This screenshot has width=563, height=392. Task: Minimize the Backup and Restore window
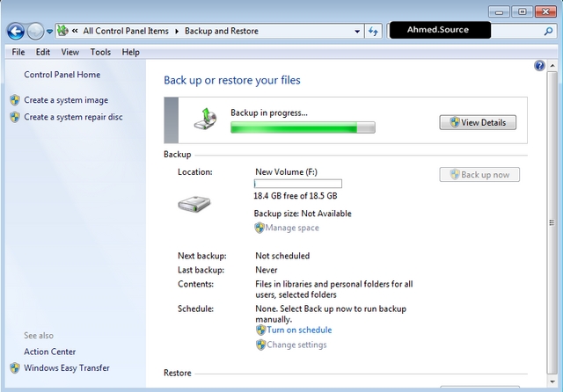499,11
